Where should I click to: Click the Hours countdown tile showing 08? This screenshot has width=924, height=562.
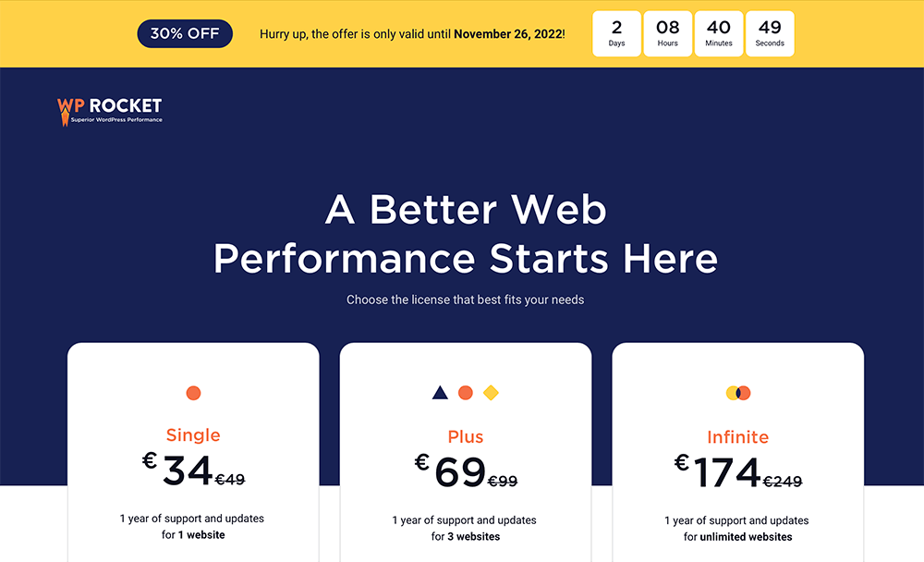tap(667, 32)
